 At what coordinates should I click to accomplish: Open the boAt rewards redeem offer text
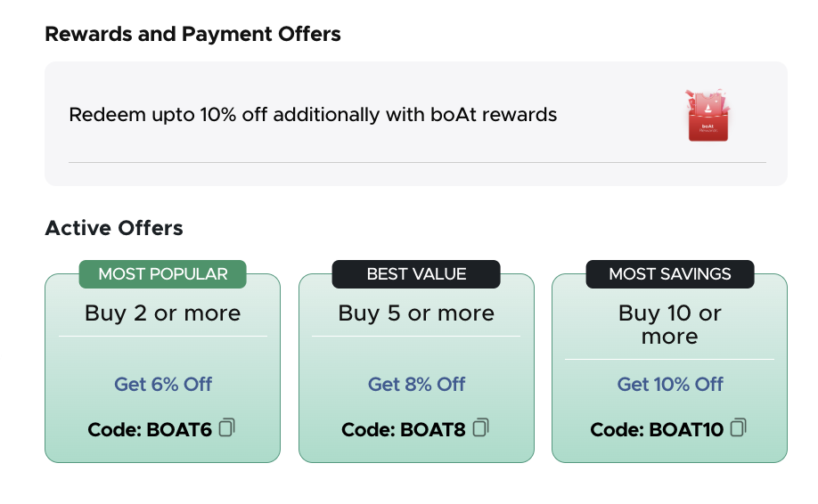313,115
